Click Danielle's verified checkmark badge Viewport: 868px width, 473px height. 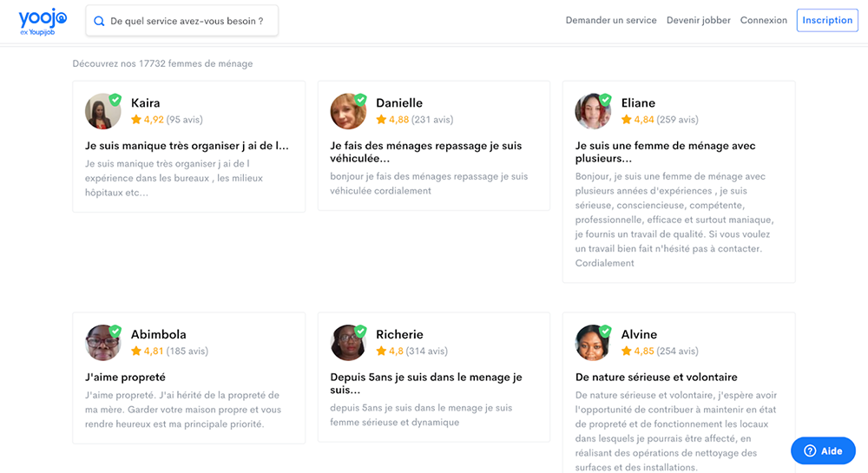[x=360, y=99]
